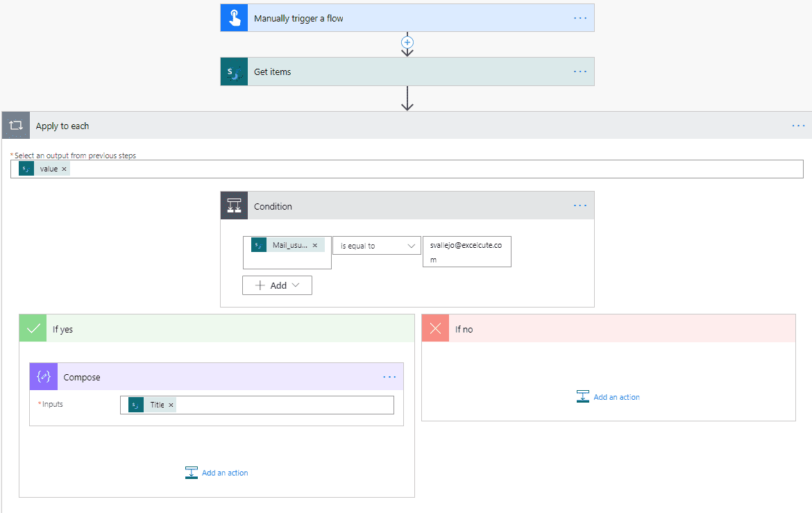Open the Get items ellipsis menu
This screenshot has width=812, height=513.
(x=580, y=71)
